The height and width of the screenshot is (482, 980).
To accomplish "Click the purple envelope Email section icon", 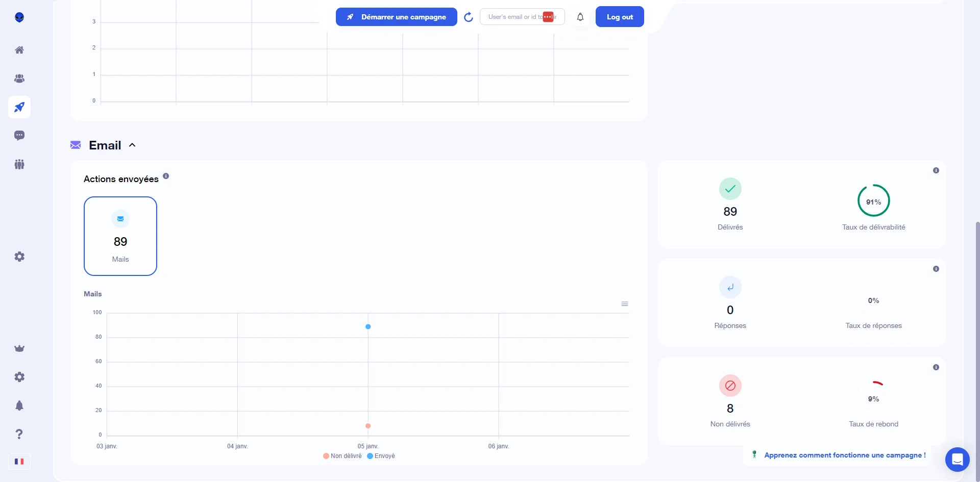I will coord(76,145).
